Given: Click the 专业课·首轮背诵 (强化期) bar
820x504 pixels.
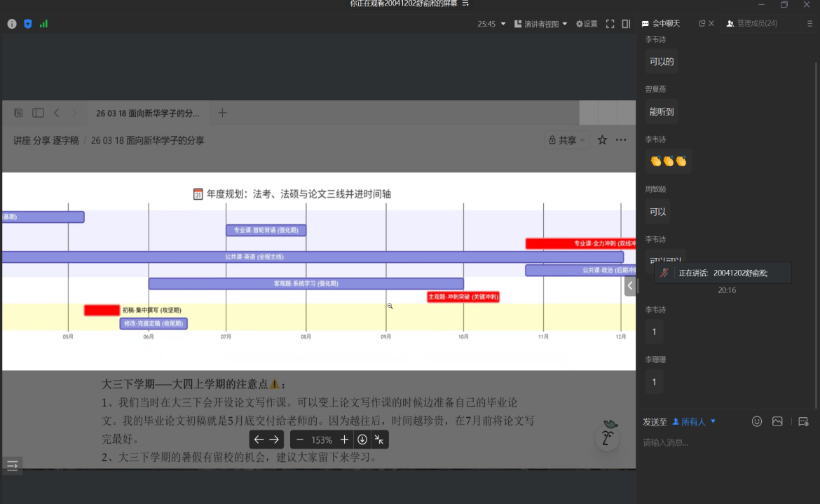Looking at the screenshot, I should [266, 230].
